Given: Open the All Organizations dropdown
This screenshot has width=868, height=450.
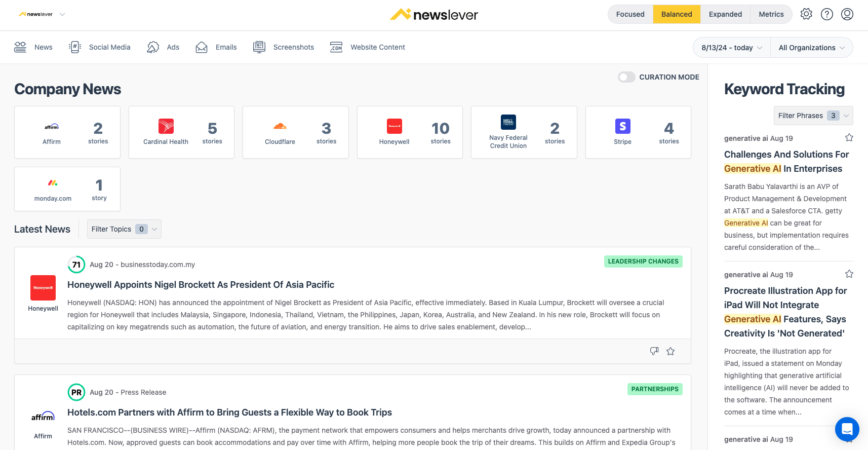Looking at the screenshot, I should pyautogui.click(x=812, y=48).
